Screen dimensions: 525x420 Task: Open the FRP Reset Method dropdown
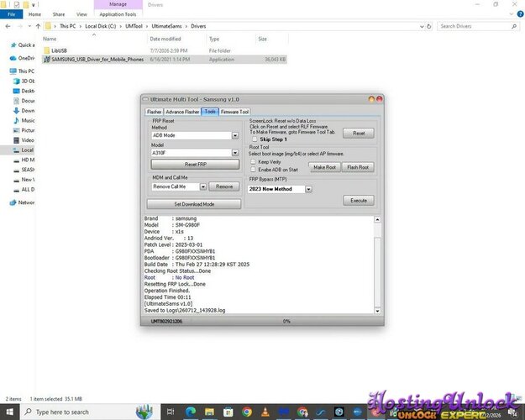pyautogui.click(x=235, y=135)
